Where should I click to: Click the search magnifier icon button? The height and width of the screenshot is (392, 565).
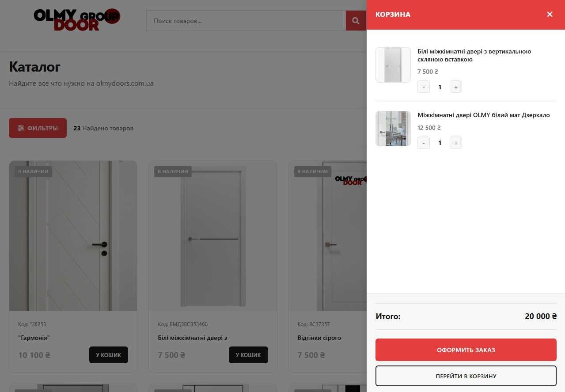coord(356,21)
